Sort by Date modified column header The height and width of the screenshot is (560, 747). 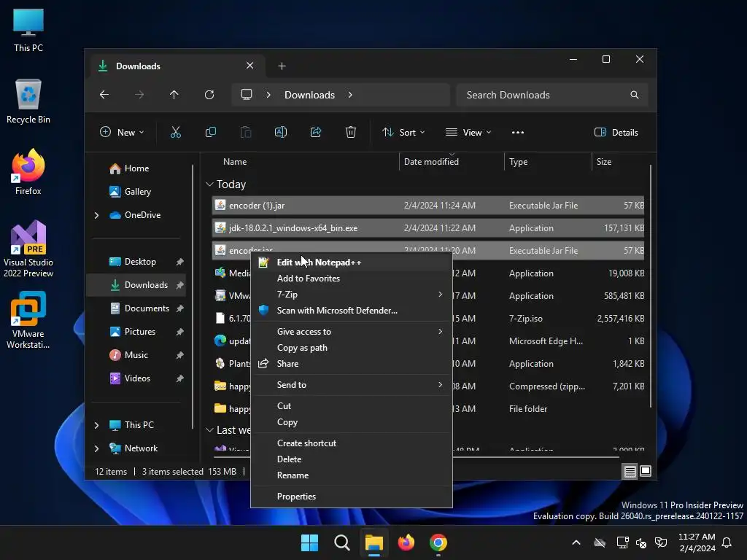[452, 162]
